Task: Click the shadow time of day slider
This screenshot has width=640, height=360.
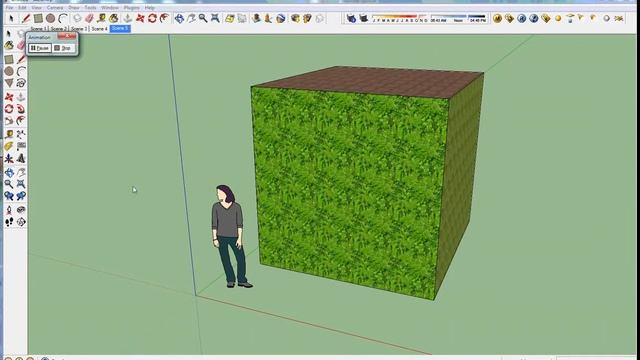Action: click(458, 18)
